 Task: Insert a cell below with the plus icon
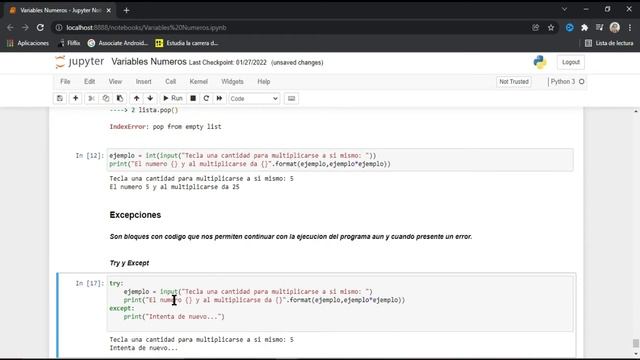pos(76,98)
